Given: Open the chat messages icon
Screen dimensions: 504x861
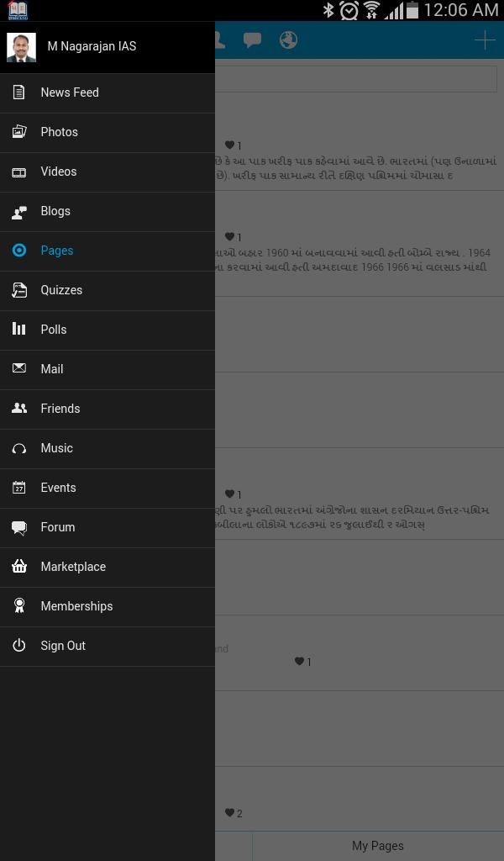Looking at the screenshot, I should 251,40.
